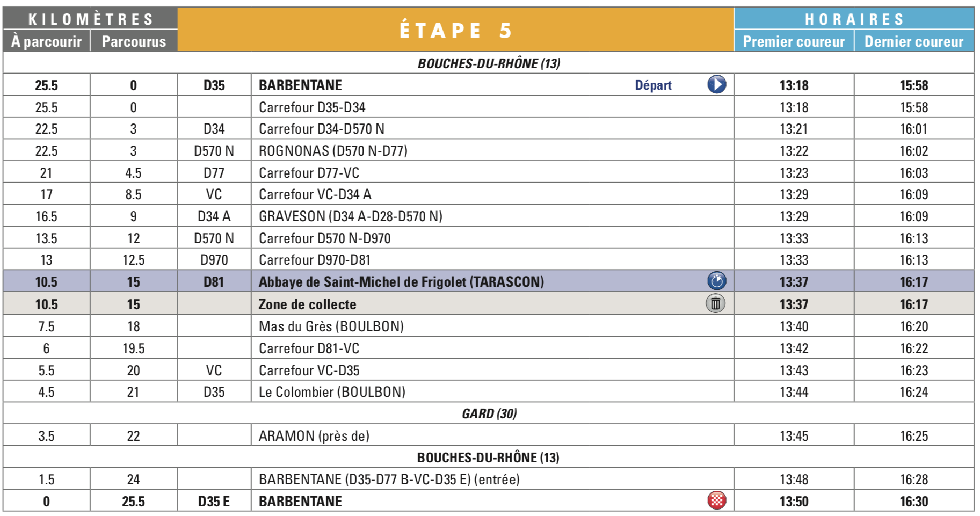Click the stopwatch icon in the Abbaye row
Viewport: 980px width, 516px height.
tap(716, 281)
